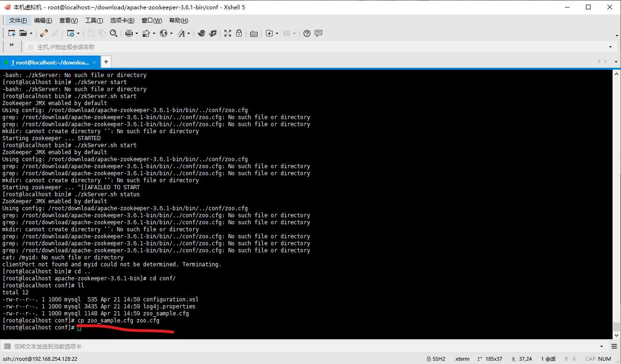Viewport: 621px width, 364px height.
Task: Click the Reconnect toolbar icon
Action: coord(55,33)
